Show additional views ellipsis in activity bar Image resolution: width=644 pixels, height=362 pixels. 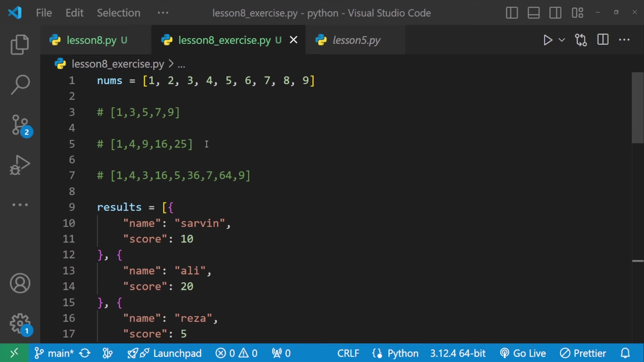pos(20,205)
